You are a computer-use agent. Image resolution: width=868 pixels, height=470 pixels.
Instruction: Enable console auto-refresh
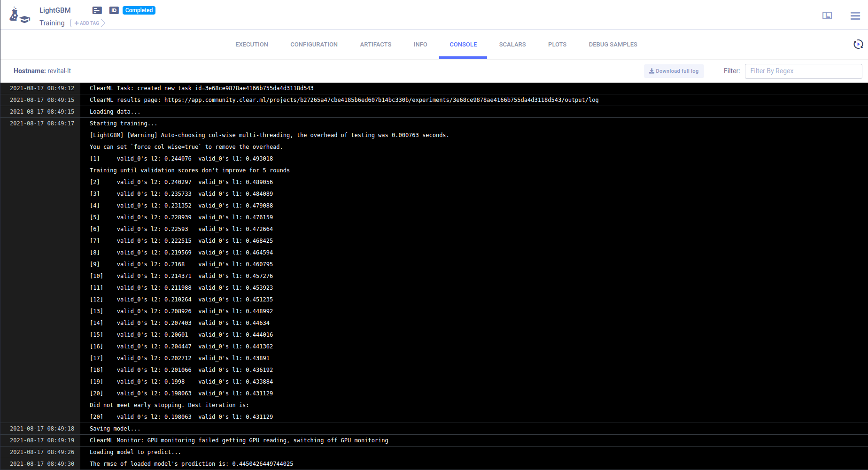click(x=859, y=44)
